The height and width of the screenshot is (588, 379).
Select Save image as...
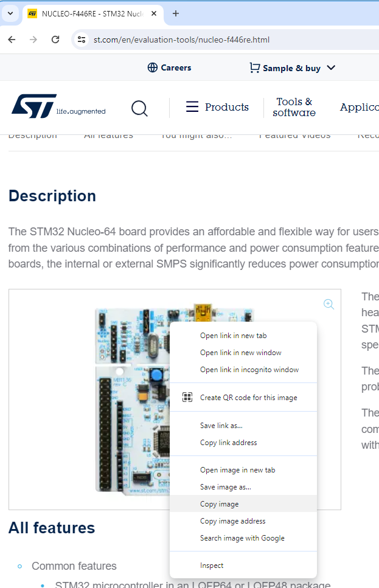[x=243, y=487]
